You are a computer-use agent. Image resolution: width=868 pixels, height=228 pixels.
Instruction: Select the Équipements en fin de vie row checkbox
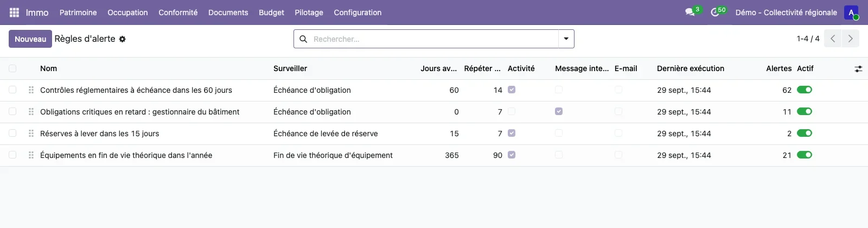[12, 155]
